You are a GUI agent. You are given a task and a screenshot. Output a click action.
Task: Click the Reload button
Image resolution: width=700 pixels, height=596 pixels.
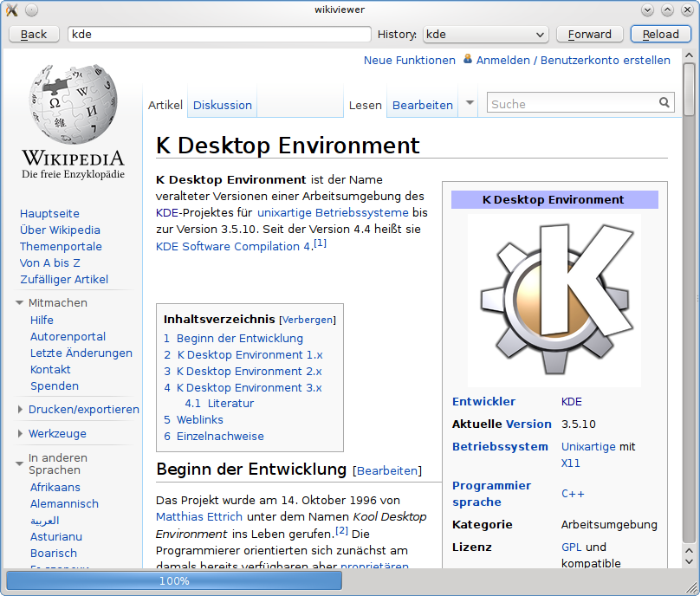(x=661, y=35)
